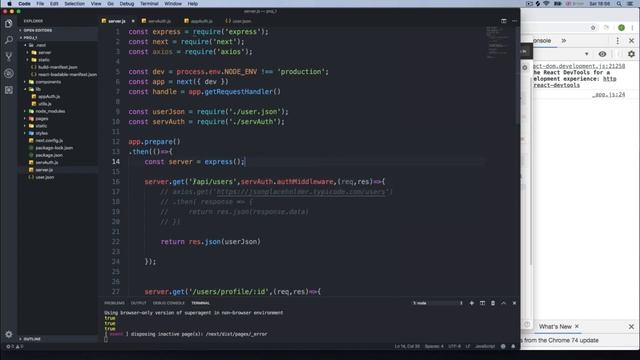
Task: Expand the server folder under .next
Action: [44, 52]
